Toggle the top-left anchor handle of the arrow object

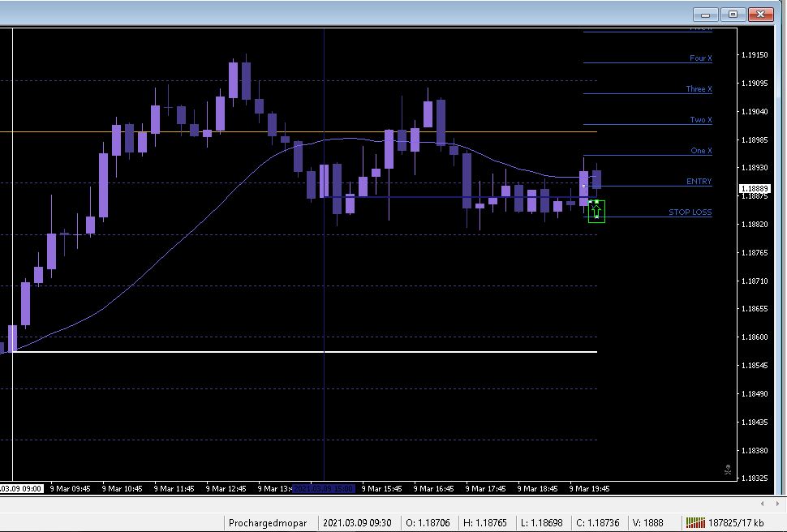591,202
